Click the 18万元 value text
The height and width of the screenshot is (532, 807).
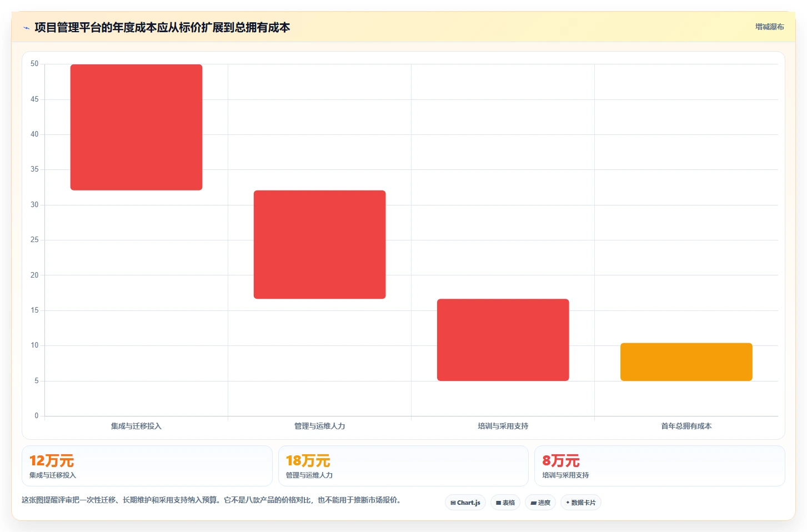click(x=308, y=461)
